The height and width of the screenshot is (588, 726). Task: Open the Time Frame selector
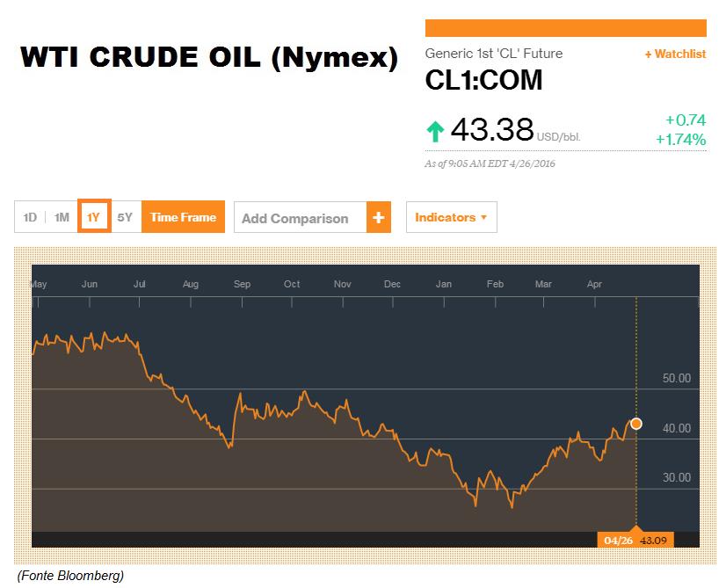(183, 217)
